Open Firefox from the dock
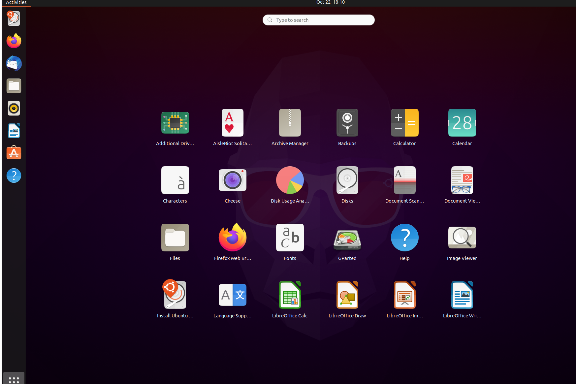The image size is (576, 384). click(14, 41)
